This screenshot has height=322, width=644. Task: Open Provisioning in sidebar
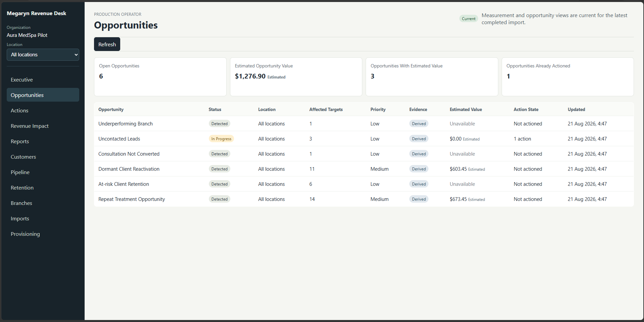click(43, 234)
